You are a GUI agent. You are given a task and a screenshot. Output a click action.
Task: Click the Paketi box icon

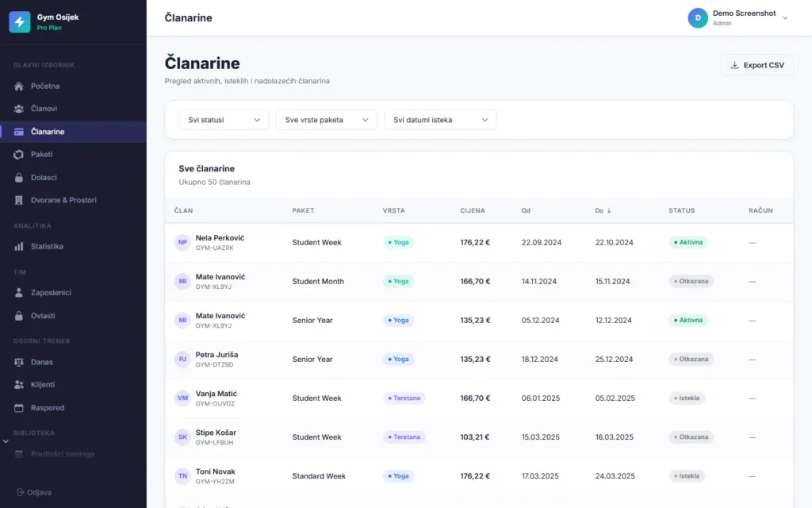click(19, 155)
